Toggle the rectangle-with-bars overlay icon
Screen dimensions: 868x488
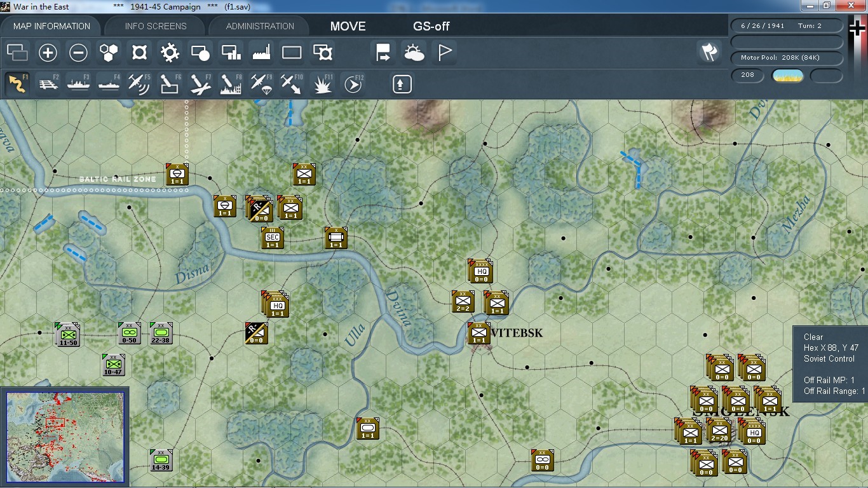[x=231, y=53]
